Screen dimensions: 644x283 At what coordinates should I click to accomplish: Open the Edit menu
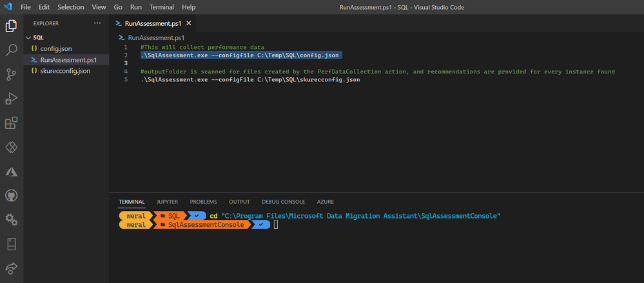44,7
